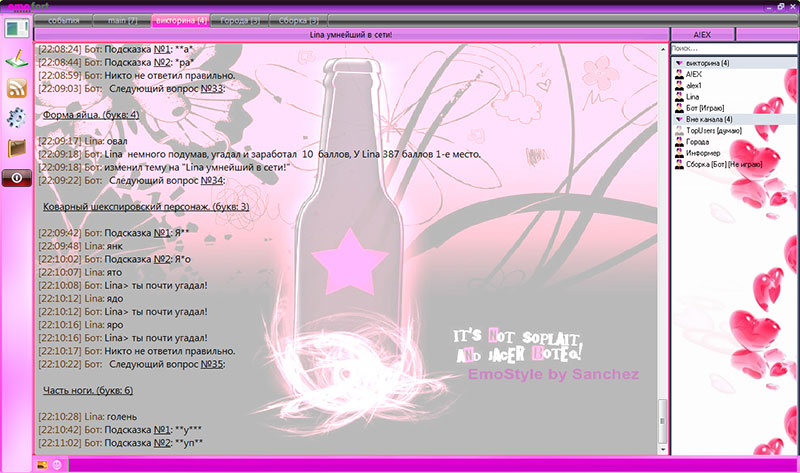Viewport: 800px width, 473px height.
Task: Click the channel topic bar 'Lina умнейший в сети!'
Action: (x=351, y=34)
